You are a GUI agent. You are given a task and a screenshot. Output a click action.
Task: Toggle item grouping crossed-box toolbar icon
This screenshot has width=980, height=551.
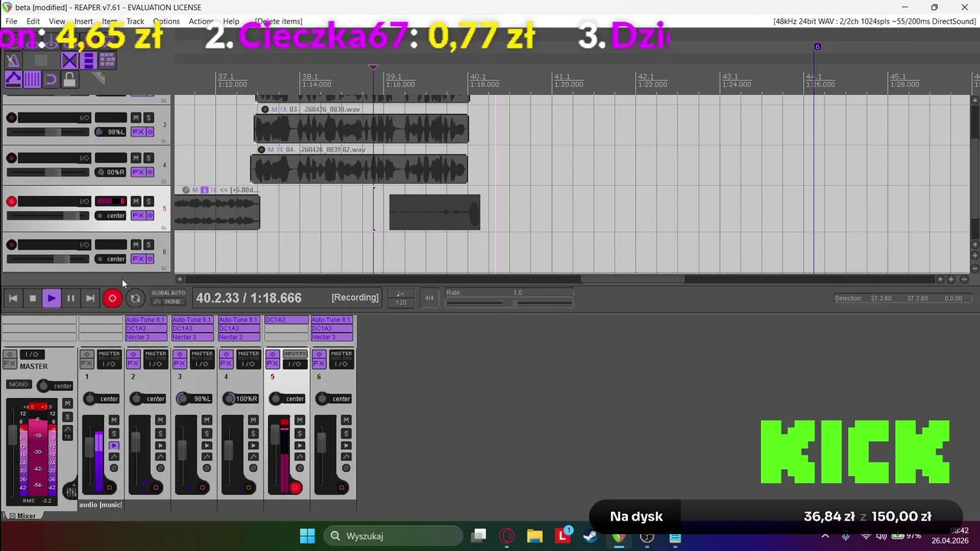coord(69,60)
